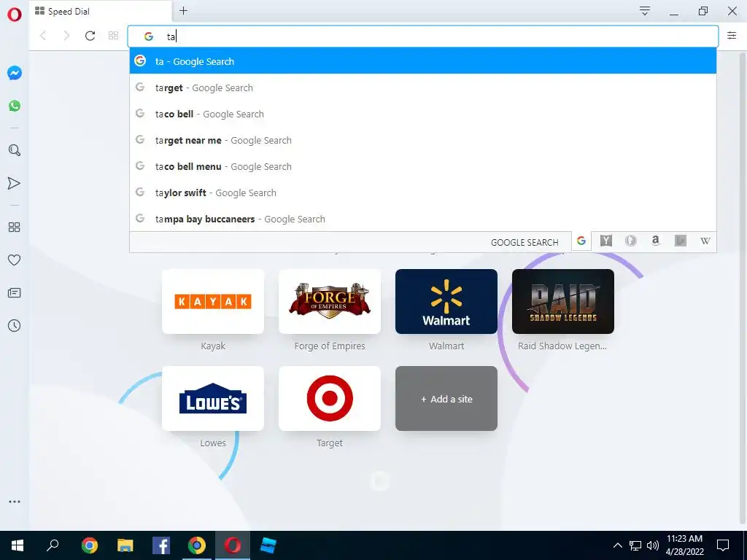Image resolution: width=747 pixels, height=560 pixels.
Task: Open Facebook app from taskbar
Action: coord(161,545)
